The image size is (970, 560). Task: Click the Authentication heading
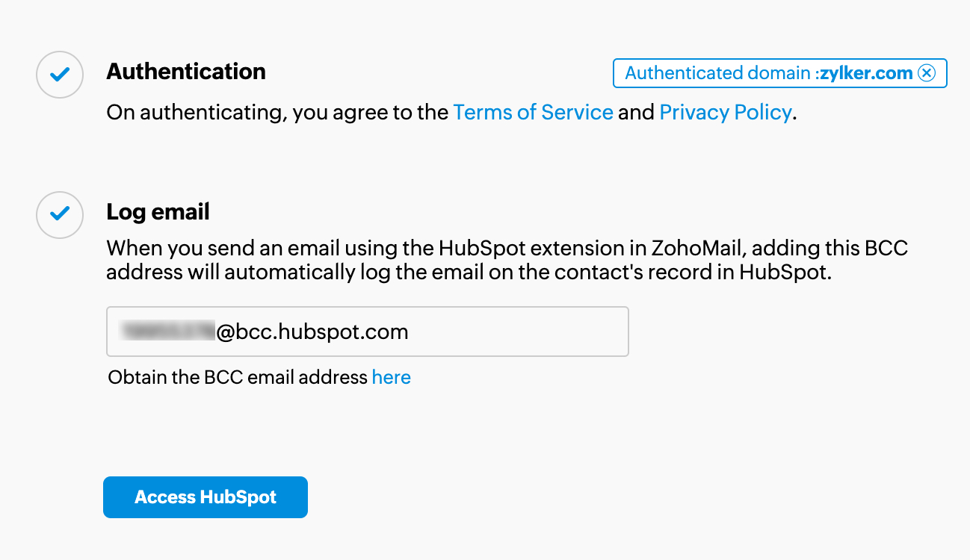point(186,72)
